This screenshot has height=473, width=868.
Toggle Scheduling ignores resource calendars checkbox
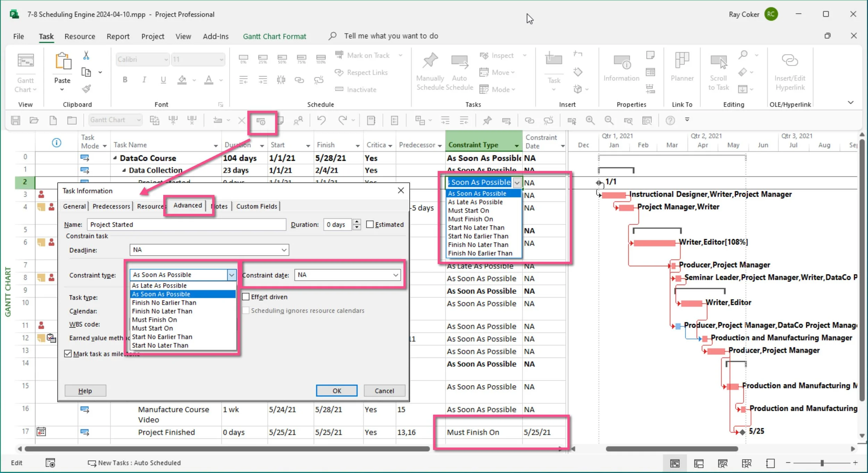[x=245, y=310]
